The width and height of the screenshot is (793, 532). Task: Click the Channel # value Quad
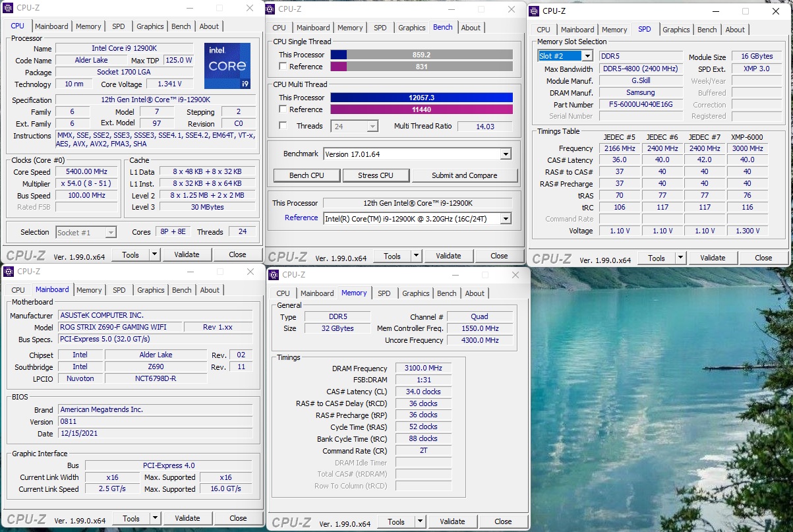[x=479, y=316]
